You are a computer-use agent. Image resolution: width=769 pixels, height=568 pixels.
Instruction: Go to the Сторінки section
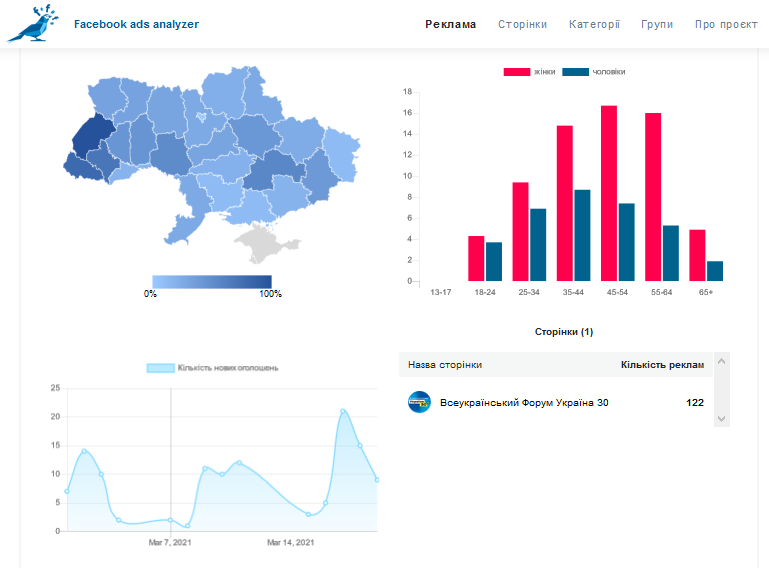tap(522, 24)
